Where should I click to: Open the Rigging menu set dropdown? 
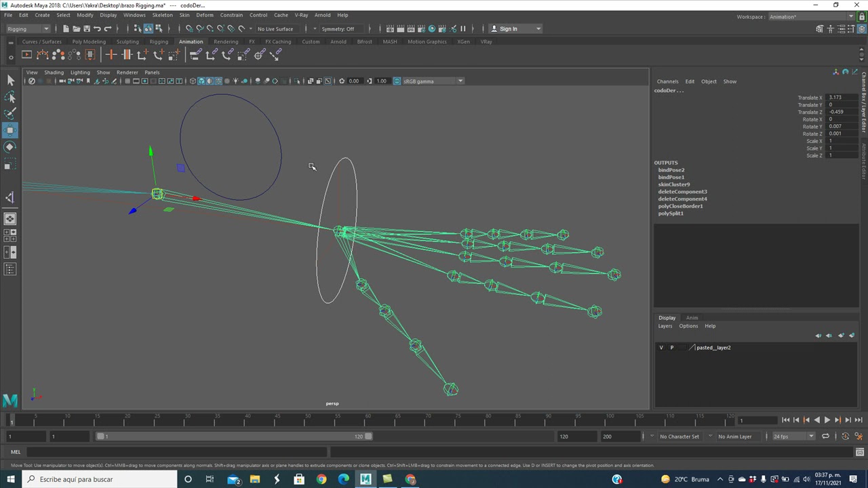click(x=27, y=28)
